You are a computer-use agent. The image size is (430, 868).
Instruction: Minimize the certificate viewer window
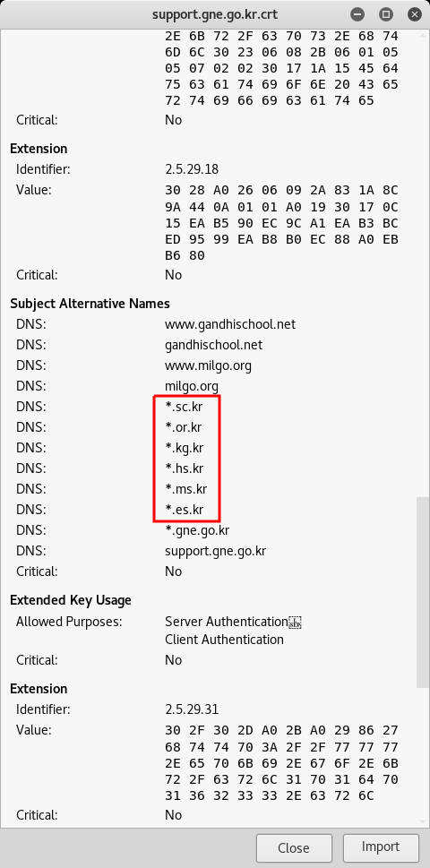(357, 14)
